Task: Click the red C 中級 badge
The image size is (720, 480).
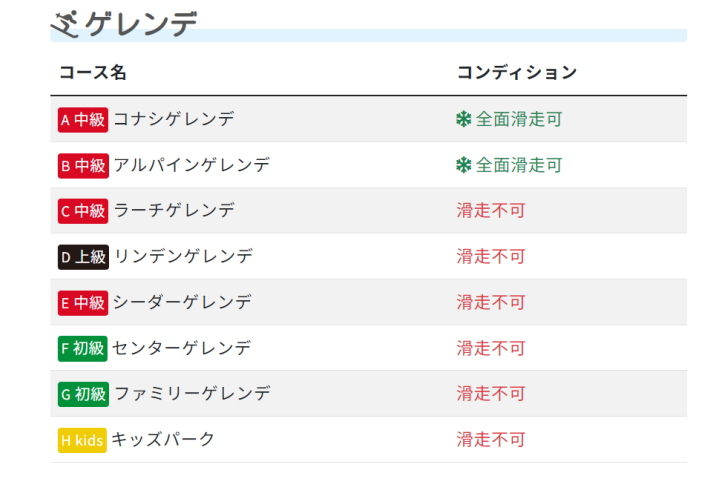Action: coord(83,211)
